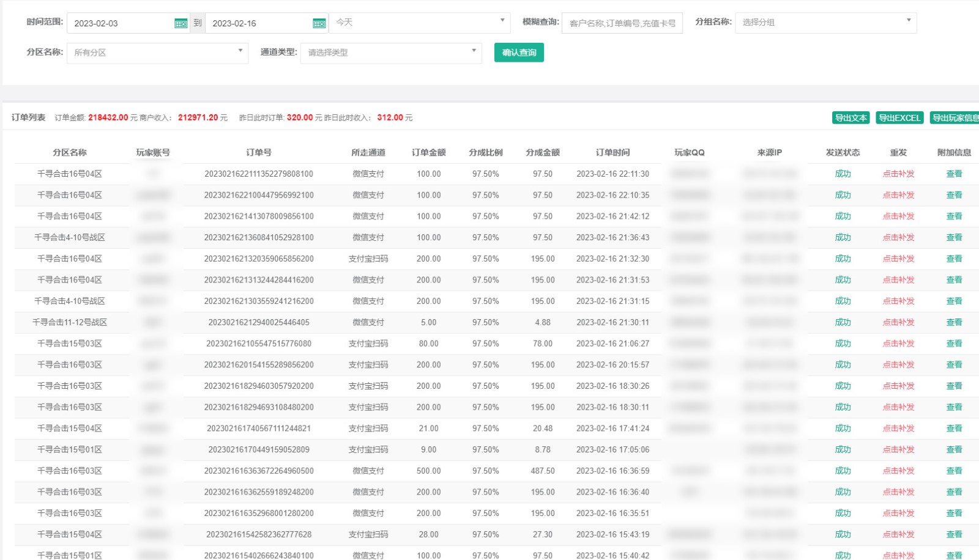
Task: Select order number 2023021621294002544​6405
Action: [259, 323]
